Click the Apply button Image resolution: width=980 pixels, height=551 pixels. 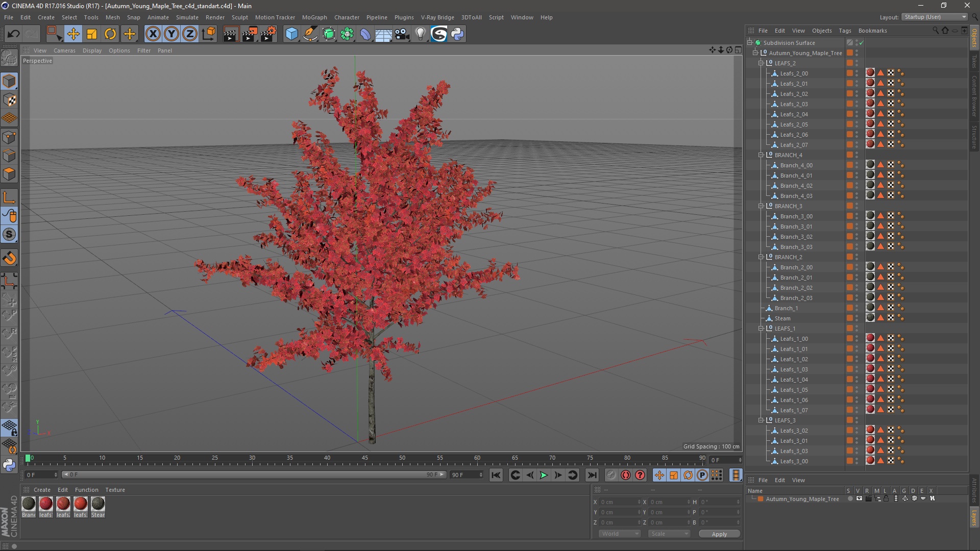click(719, 534)
